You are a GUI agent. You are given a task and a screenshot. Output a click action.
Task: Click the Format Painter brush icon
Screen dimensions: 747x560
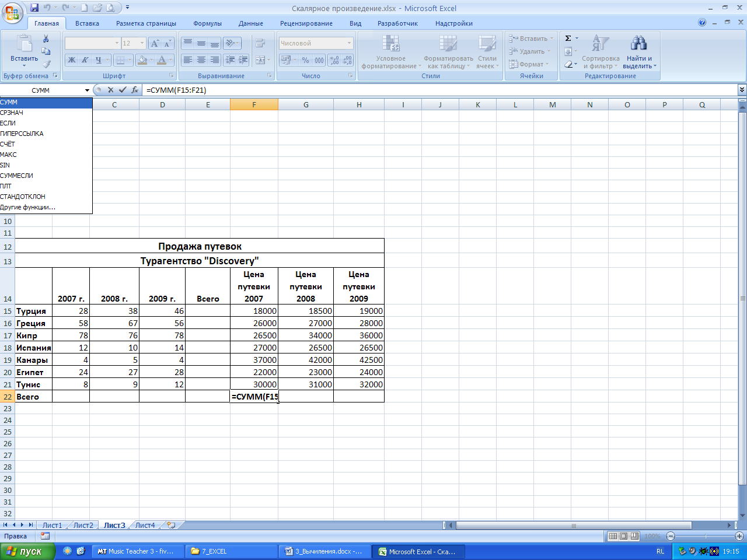[46, 64]
